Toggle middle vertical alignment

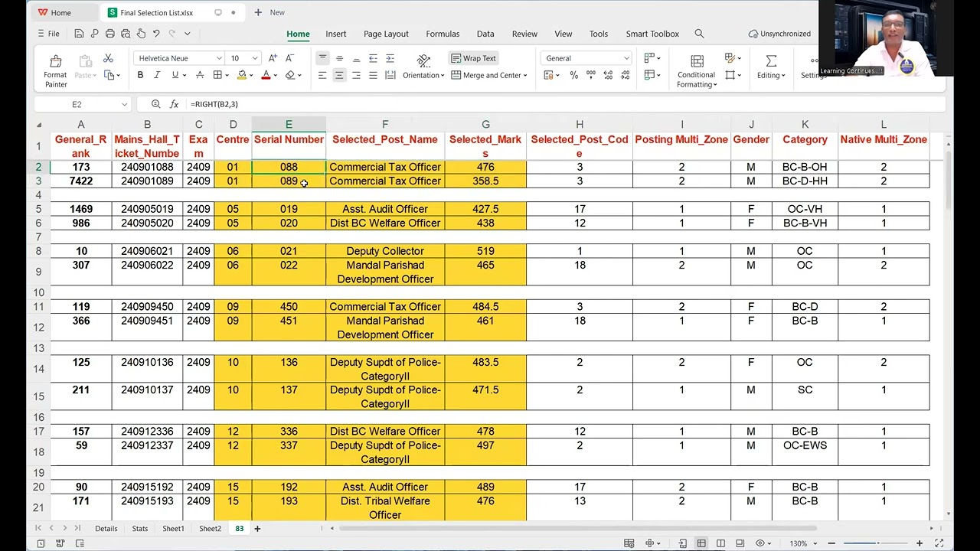tap(339, 58)
